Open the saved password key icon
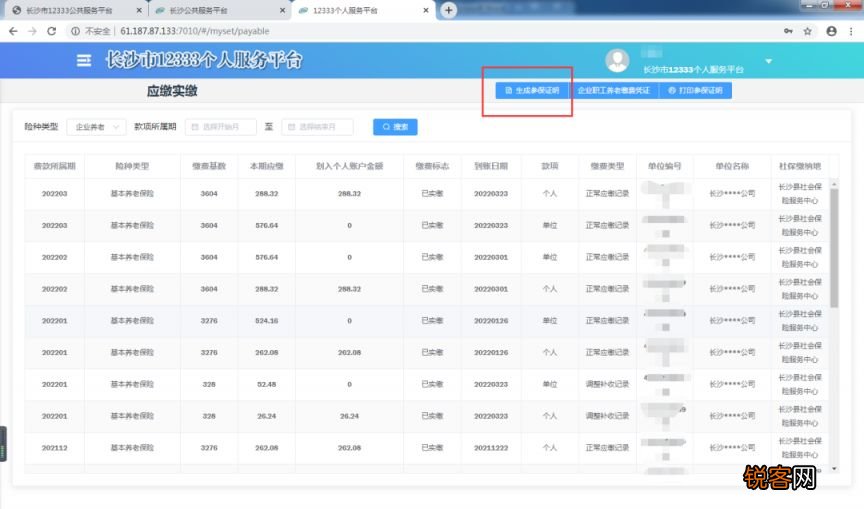 pos(789,31)
